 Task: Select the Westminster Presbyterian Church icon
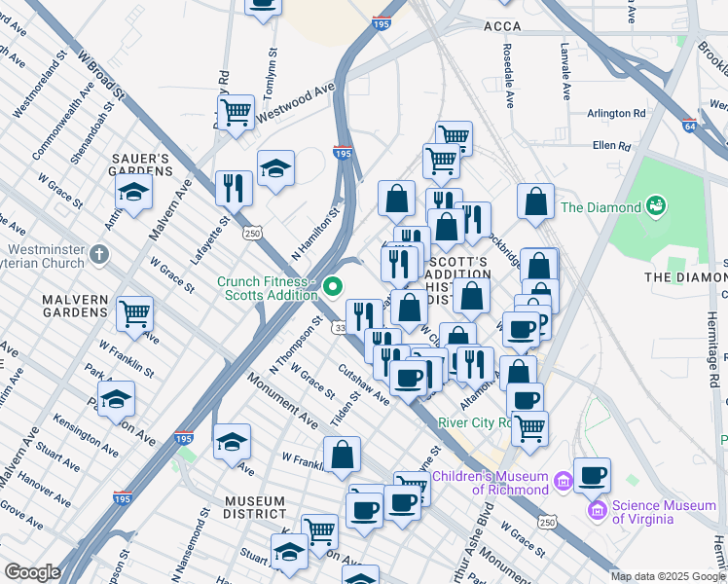click(x=99, y=254)
